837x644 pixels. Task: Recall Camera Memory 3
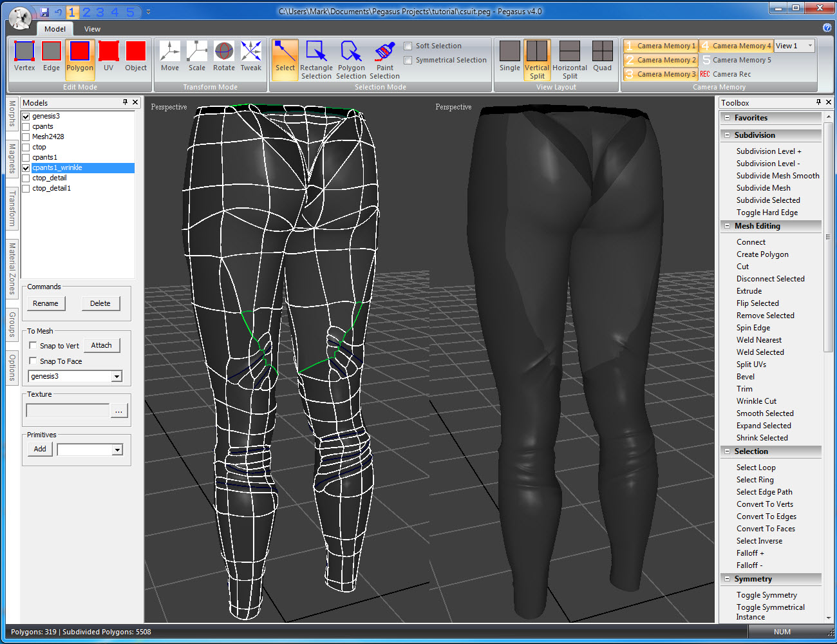[x=661, y=74]
